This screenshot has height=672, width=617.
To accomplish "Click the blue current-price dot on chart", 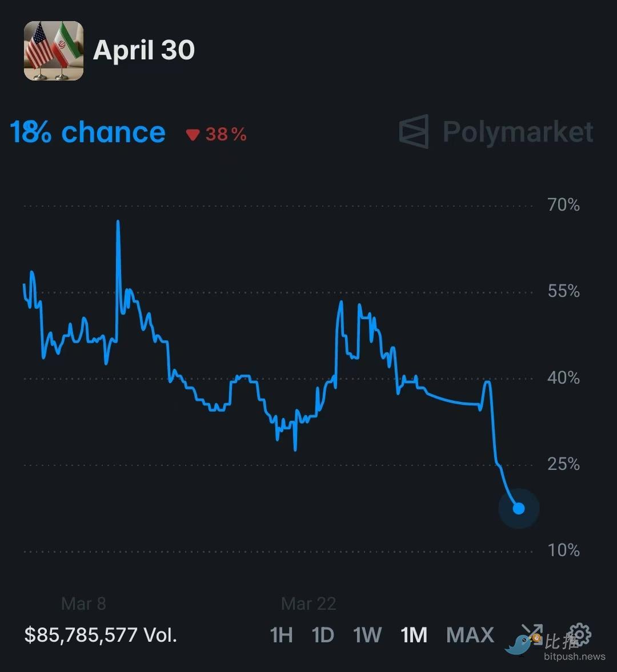I will coord(519,508).
